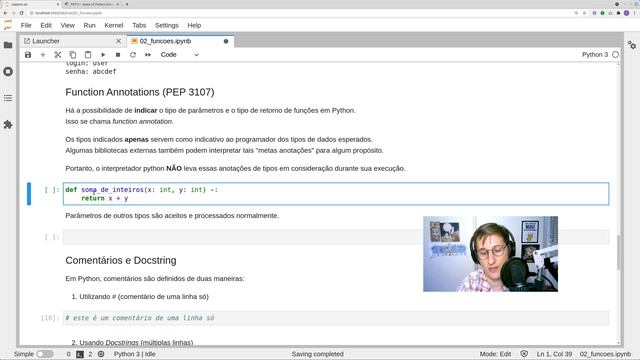Open the Extension Manager puzzle icon
The height and width of the screenshot is (360, 640).
point(8,124)
